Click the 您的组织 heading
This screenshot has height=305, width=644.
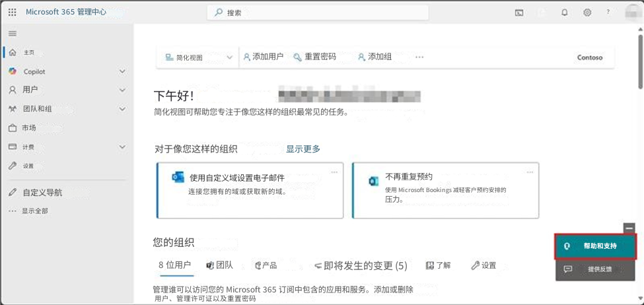174,242
